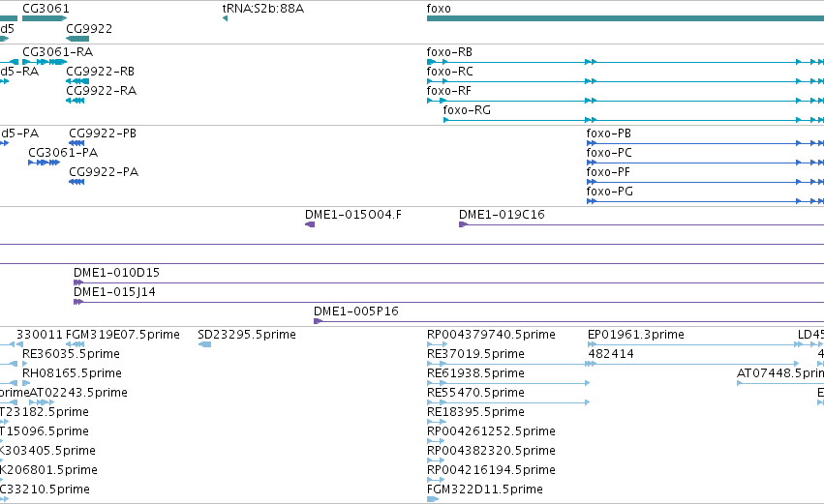Click the RE55470.5prime EST label

[x=475, y=393]
